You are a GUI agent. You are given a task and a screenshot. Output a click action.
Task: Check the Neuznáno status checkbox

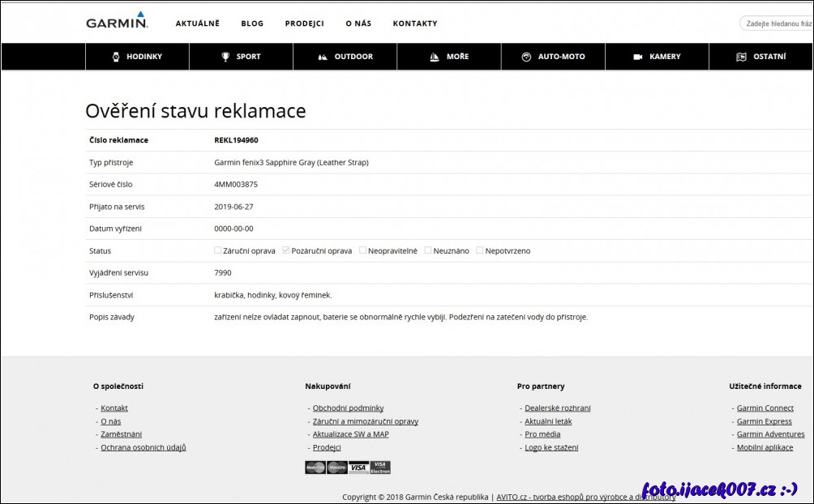427,250
